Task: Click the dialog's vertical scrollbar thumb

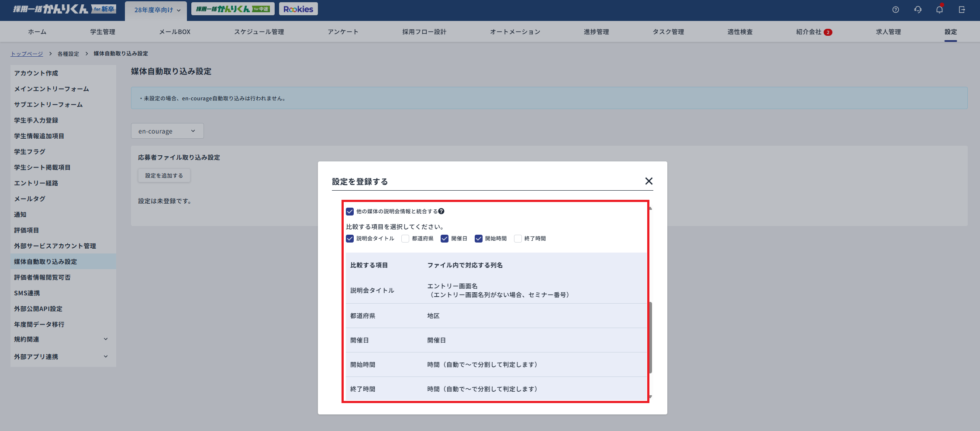Action: click(x=650, y=337)
